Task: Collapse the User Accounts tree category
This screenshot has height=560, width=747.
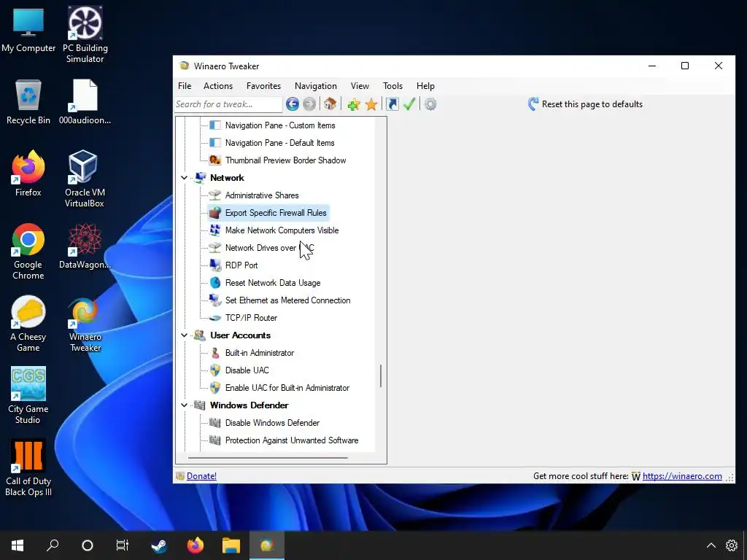Action: (x=184, y=335)
